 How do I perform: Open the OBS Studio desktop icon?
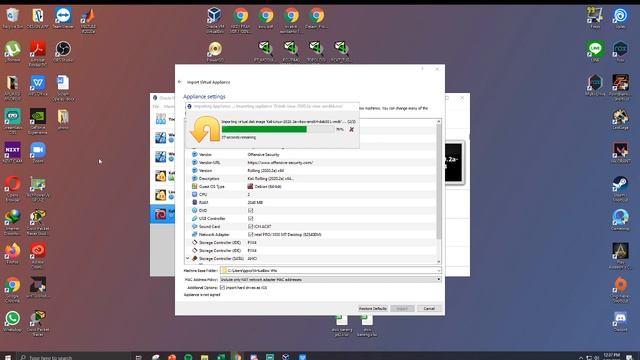point(63,51)
